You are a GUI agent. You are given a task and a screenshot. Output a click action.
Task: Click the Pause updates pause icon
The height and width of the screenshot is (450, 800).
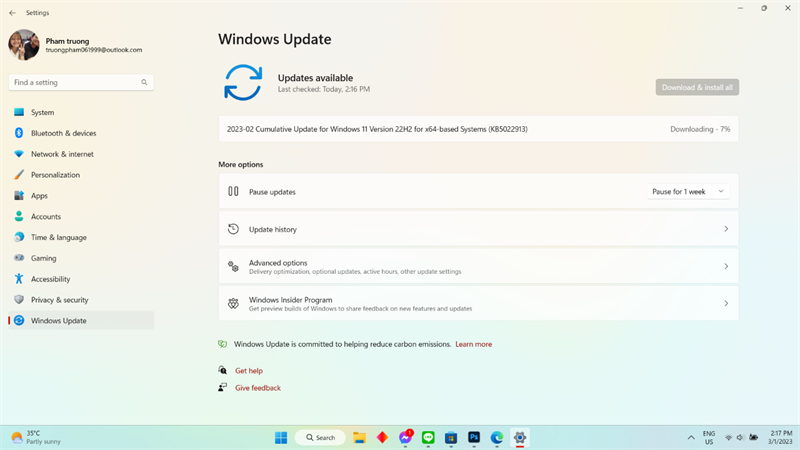(233, 191)
